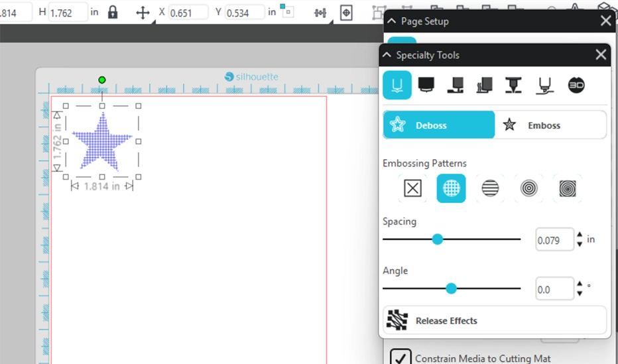Open the 3D specialty tool icon

point(576,86)
